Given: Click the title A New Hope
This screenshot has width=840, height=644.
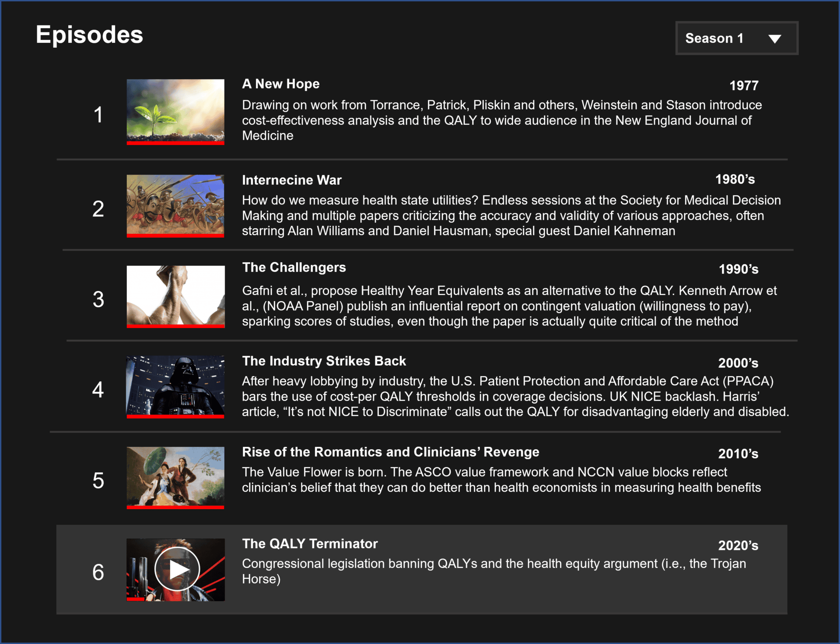Looking at the screenshot, I should tap(280, 84).
